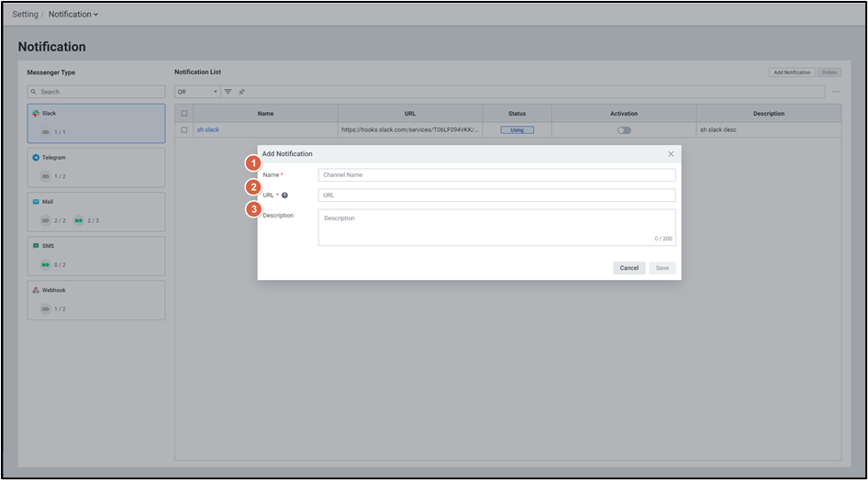This screenshot has width=868, height=480.
Task: Click the Status column header
Action: point(517,114)
